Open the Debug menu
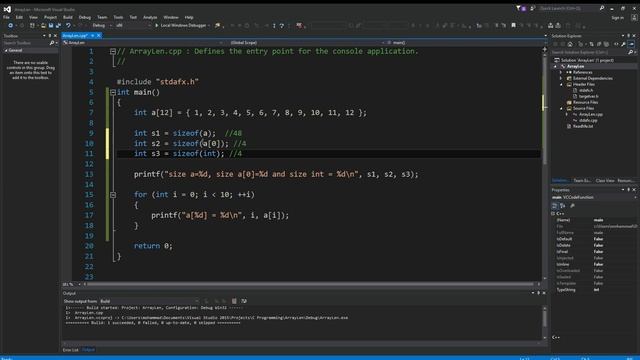Viewport: 640px width, 360px height. [x=85, y=18]
